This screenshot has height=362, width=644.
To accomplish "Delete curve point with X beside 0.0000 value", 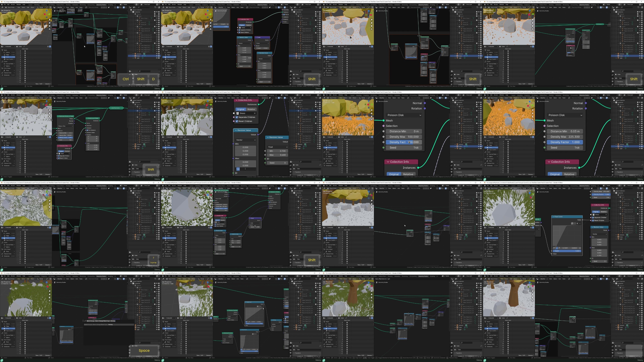I will [x=580, y=248].
